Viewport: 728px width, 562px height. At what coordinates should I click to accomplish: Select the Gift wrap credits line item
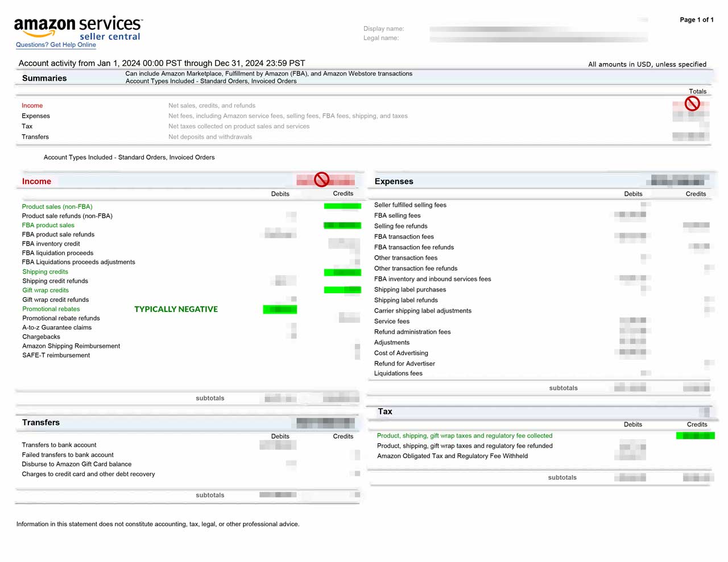coord(45,290)
